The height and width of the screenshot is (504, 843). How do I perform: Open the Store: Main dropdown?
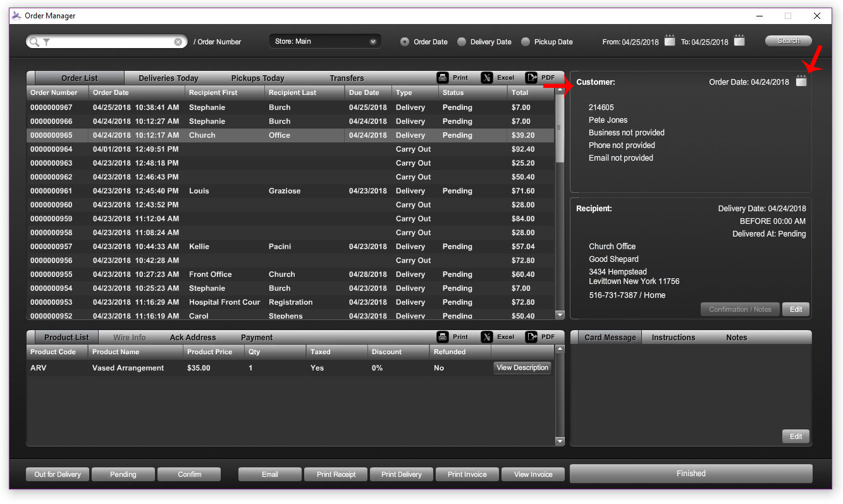tap(325, 41)
